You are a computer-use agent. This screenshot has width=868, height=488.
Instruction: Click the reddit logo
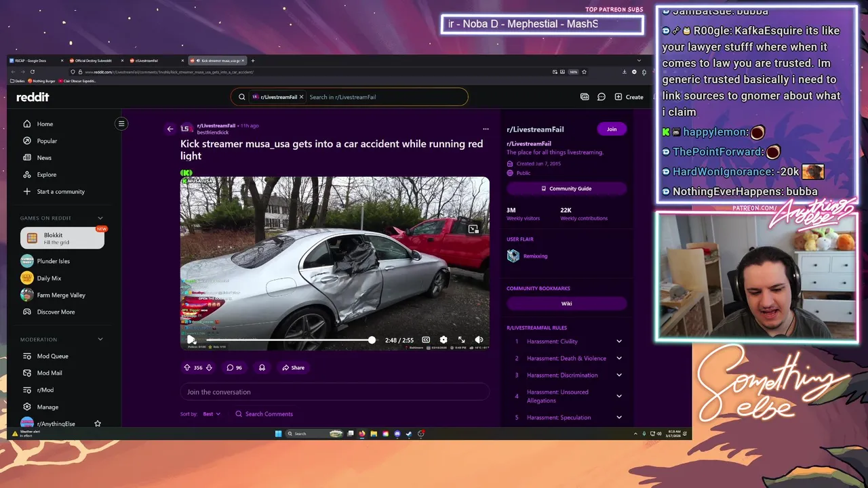point(33,97)
